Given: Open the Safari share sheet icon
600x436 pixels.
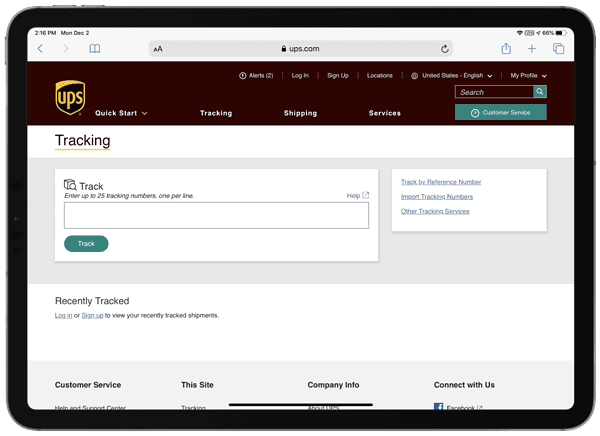Looking at the screenshot, I should pos(506,48).
